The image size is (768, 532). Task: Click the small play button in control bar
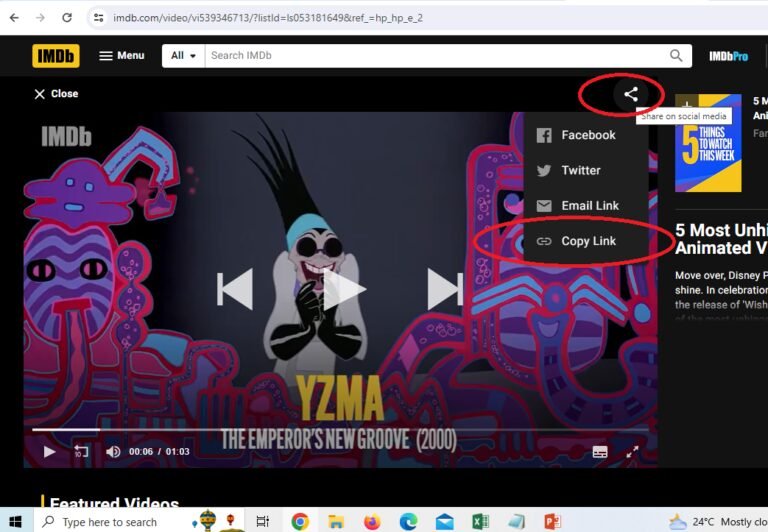click(x=49, y=452)
